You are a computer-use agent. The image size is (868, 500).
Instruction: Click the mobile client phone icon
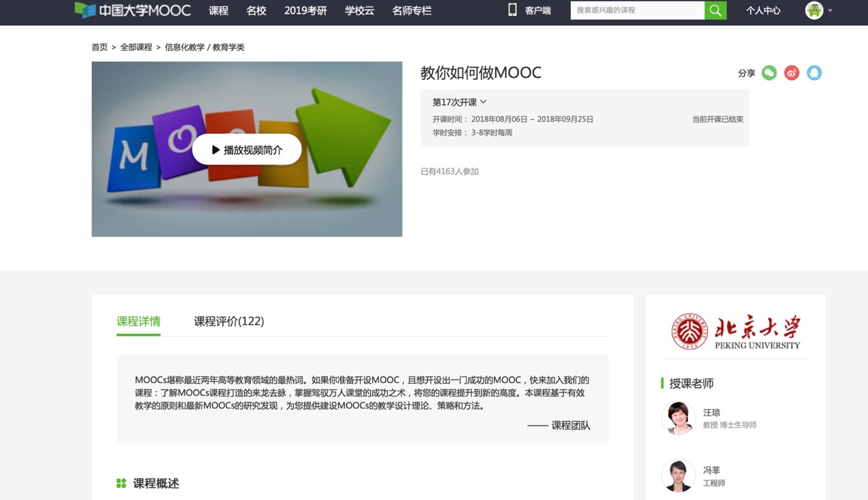(x=512, y=10)
